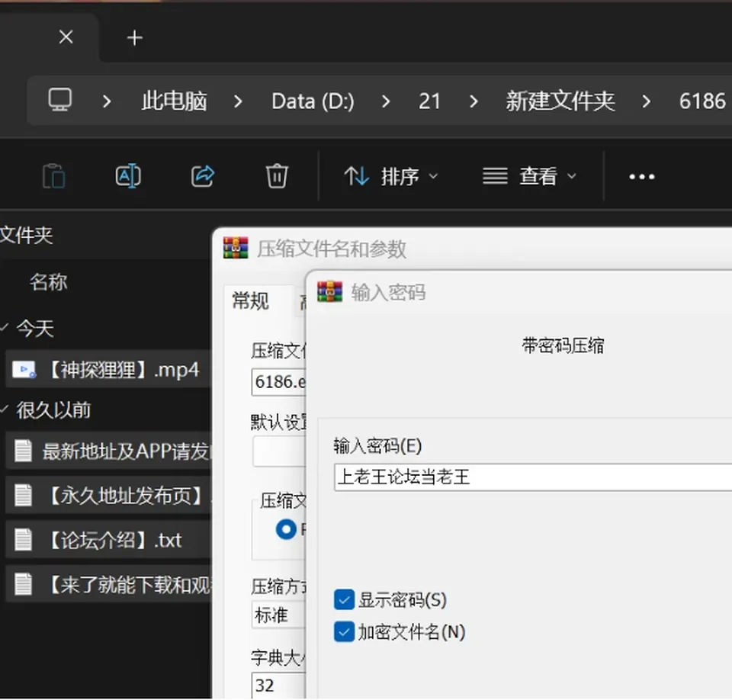Image resolution: width=732 pixels, height=700 pixels.
Task: Click folder 21 in the breadcrumb
Action: (x=429, y=101)
